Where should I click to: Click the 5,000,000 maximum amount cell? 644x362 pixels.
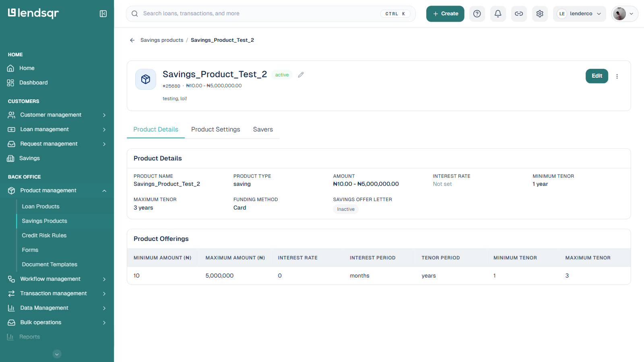point(219,276)
